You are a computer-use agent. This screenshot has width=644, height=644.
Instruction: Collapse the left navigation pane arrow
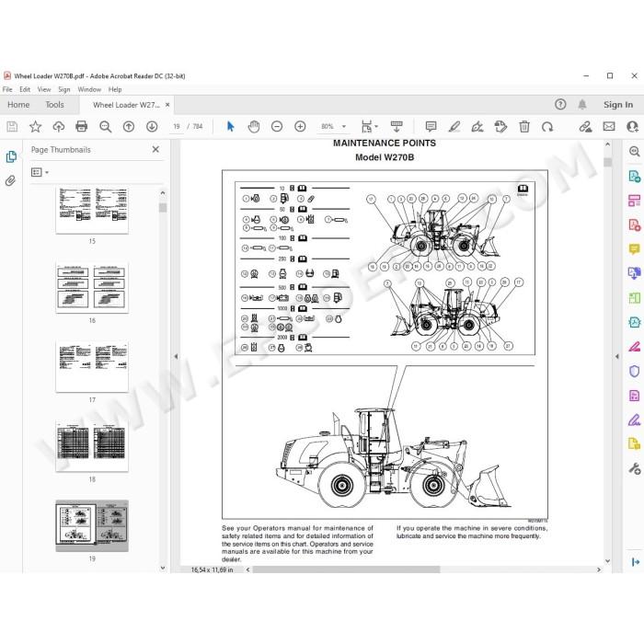[176, 357]
